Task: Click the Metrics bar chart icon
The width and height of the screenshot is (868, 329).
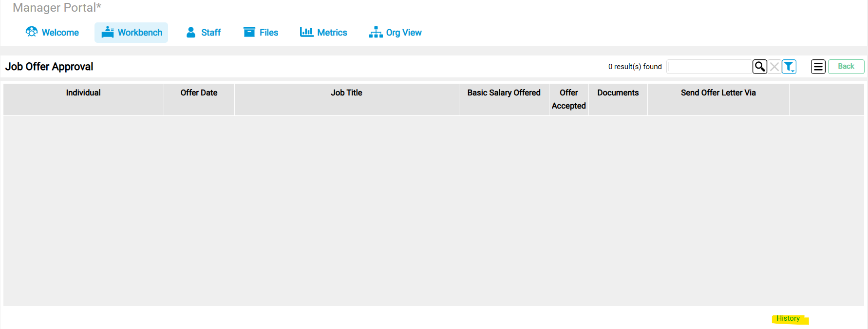Action: coord(306,32)
